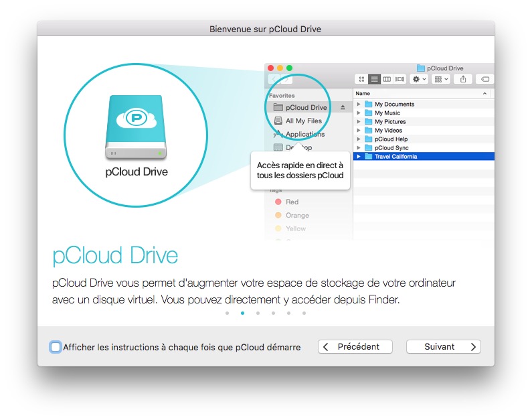Screen dimensions: 532x420
Task: Expand the My Pictures folder triangle
Action: click(x=359, y=121)
